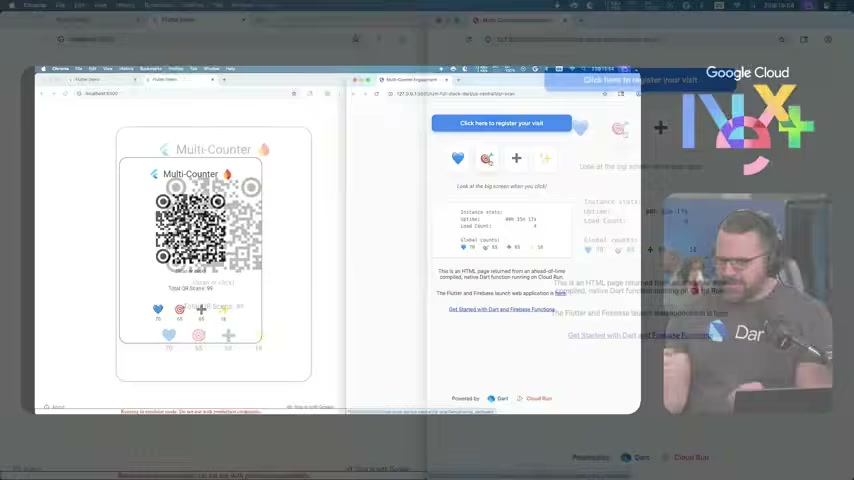Click the red target counter under 'Total QR Scans'
Viewport: 854px width, 480px height.
pyautogui.click(x=180, y=312)
